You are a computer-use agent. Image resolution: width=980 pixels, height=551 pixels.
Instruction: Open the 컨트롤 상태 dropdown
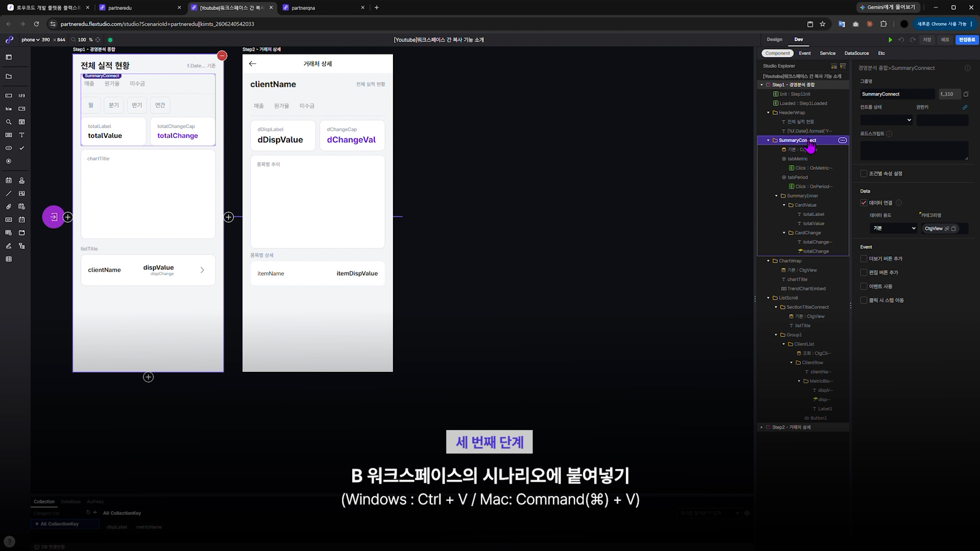tap(886, 120)
